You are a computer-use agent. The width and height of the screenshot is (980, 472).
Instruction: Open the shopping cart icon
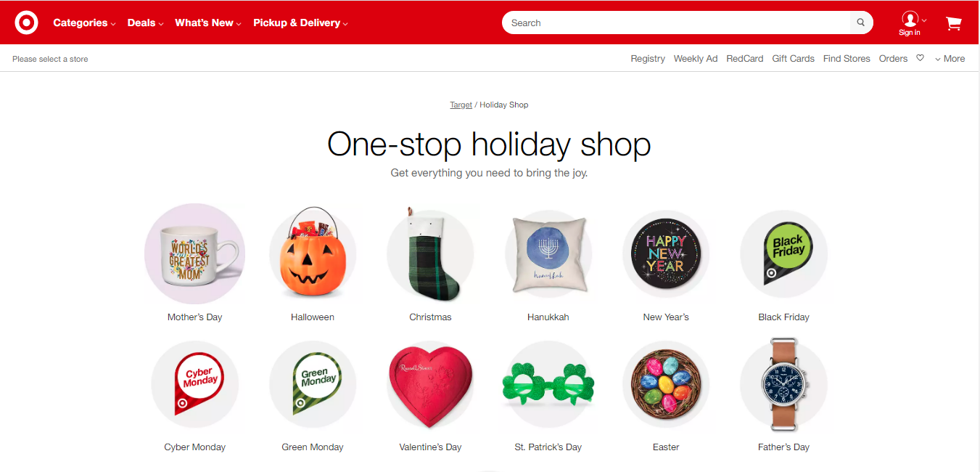coord(953,23)
